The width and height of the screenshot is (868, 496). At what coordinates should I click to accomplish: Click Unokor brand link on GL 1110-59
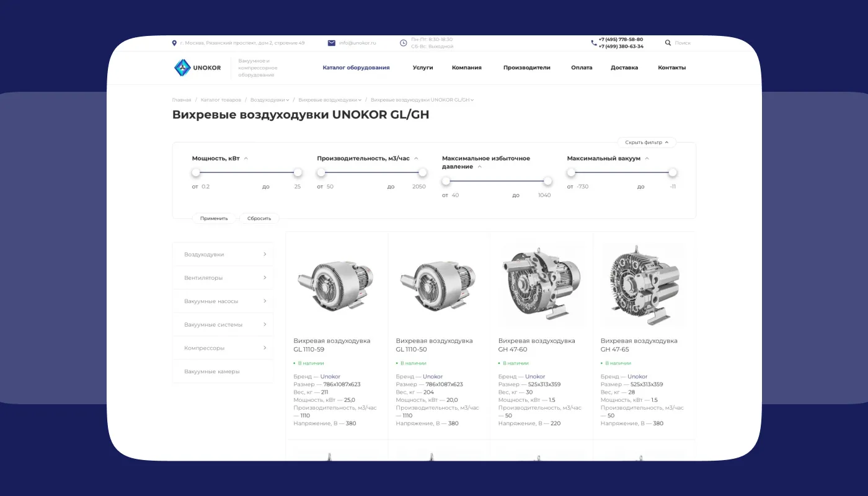click(330, 376)
